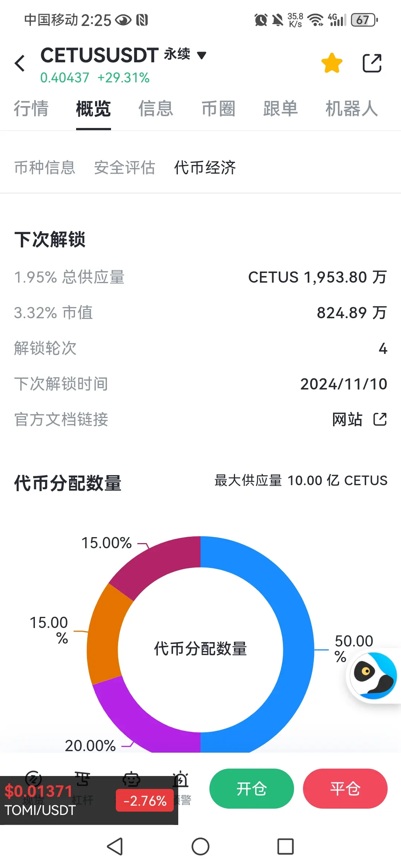Toggle the yellow favorite star
This screenshot has width=401, height=868.
point(332,63)
